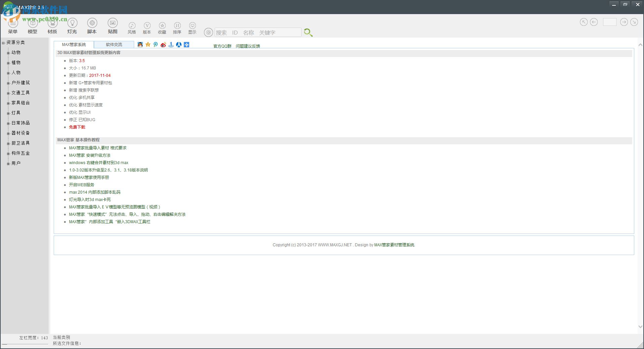The image size is (644, 349).
Task: Click into the 搜索 ID 名称 关键字 search field
Action: (258, 32)
